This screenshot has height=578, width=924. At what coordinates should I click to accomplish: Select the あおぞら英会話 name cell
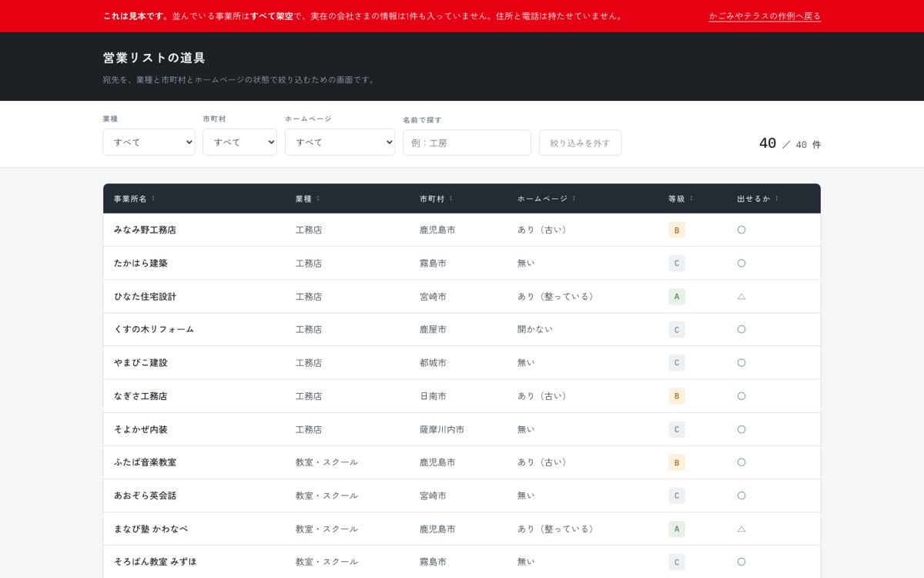[145, 496]
